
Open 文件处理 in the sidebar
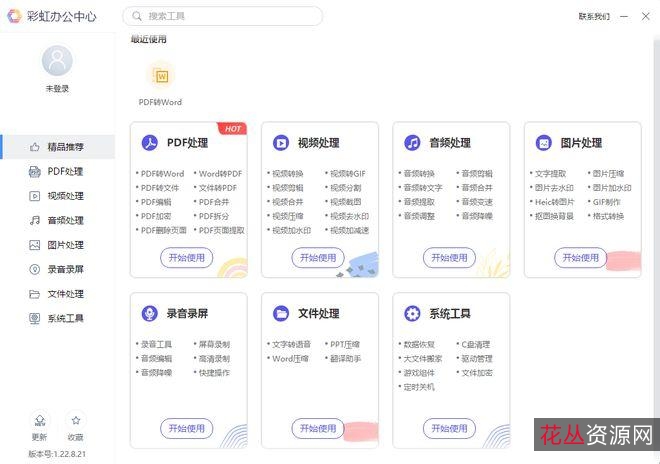[x=58, y=294]
